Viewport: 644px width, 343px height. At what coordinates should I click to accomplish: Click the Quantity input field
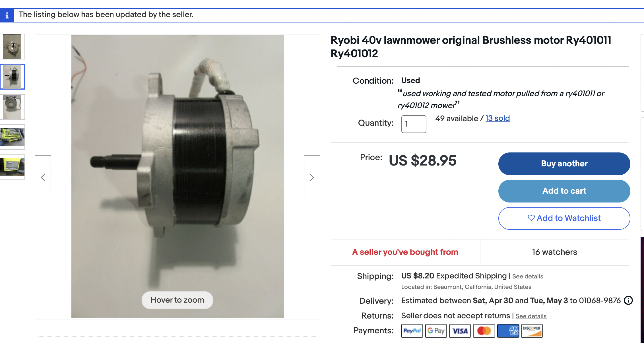tap(414, 124)
